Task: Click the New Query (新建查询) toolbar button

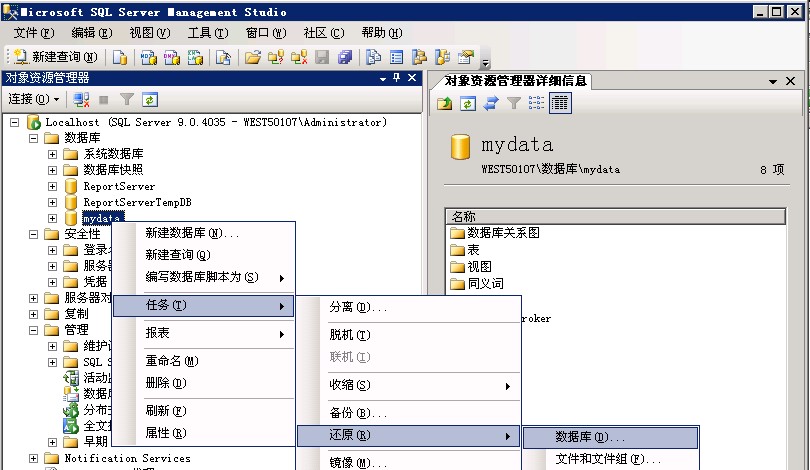Action: click(x=56, y=57)
